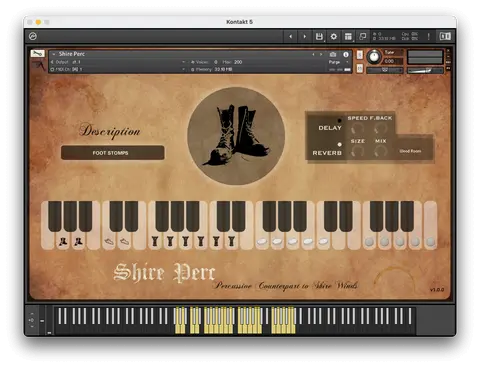Click the Reverb SIZE knob
480x368 pixels.
(357, 152)
